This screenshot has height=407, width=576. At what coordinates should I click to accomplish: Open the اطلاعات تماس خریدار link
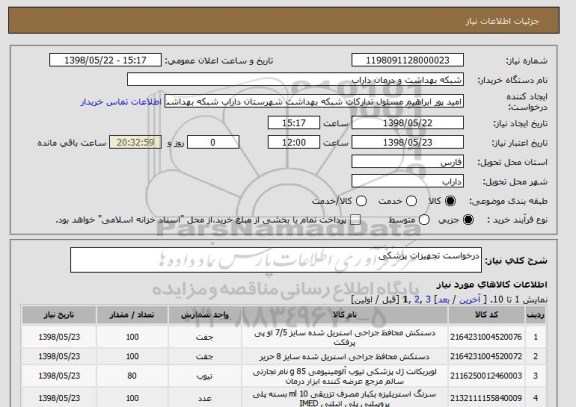(121, 102)
